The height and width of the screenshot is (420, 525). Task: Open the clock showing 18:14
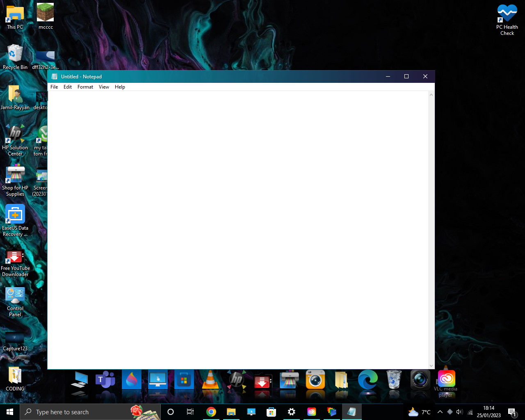pyautogui.click(x=488, y=412)
